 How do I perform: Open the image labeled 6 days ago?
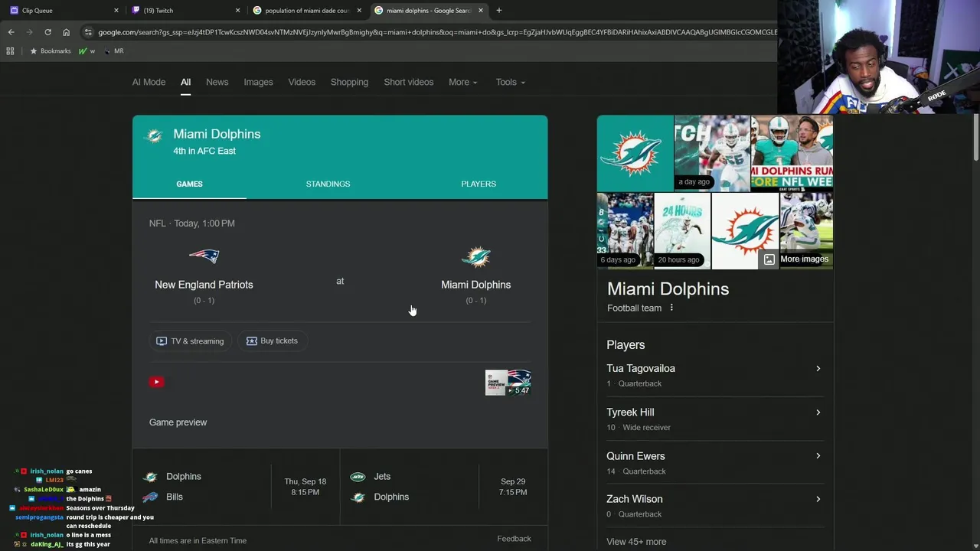tap(625, 230)
